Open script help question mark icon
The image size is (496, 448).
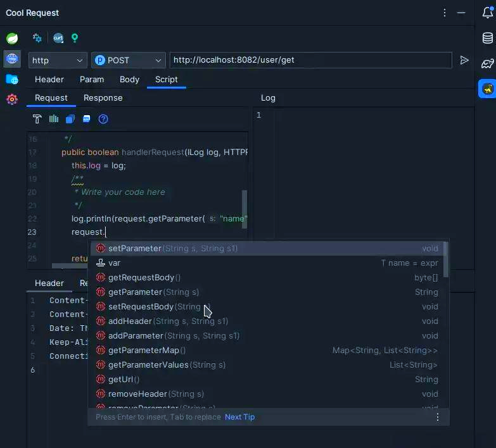pos(103,119)
